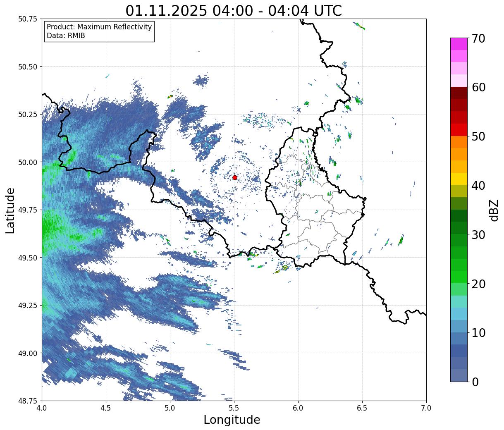Select the 'Data: RMIB' text
This screenshot has width=504, height=430.
[x=66, y=36]
